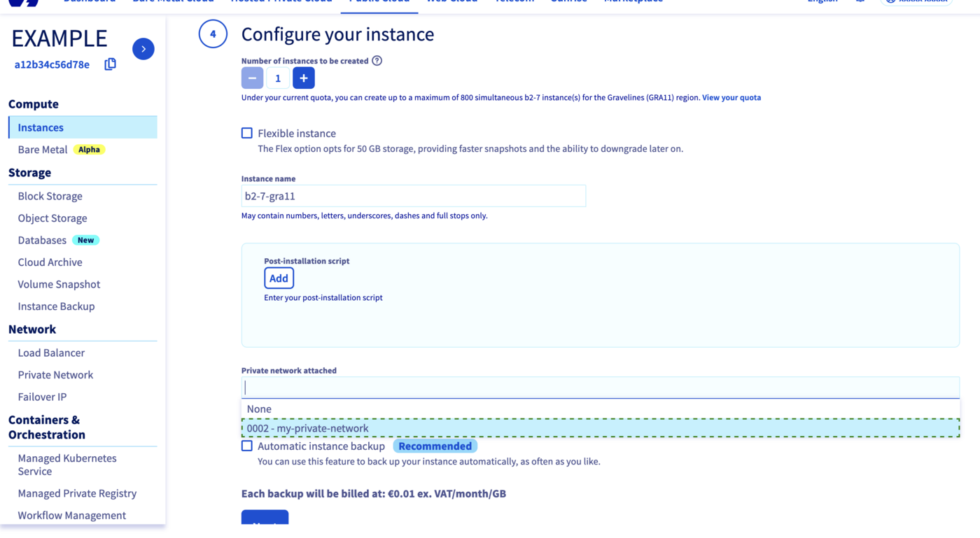Image resolution: width=980 pixels, height=538 pixels.
Task: Increase instance count with plus button
Action: 304,78
